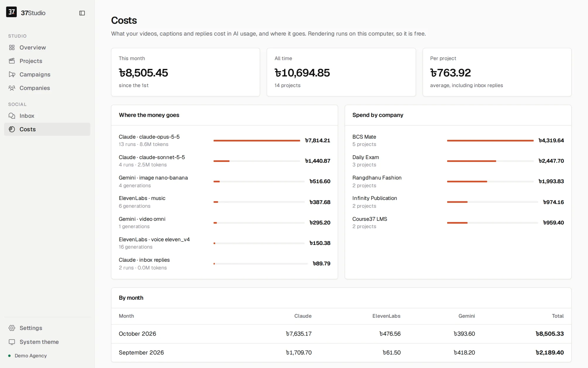588x368 pixels.
Task: Navigate to Companies
Action: pos(47,88)
